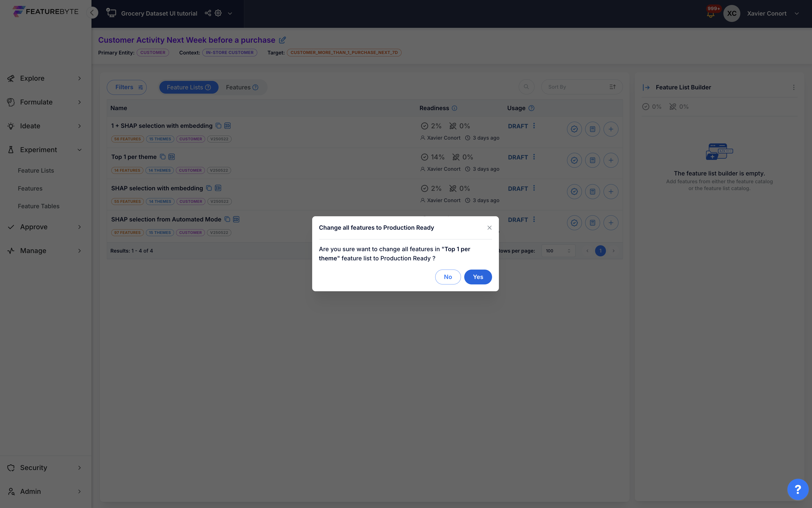Click ID icon next to SHAP selection with embedding
The height and width of the screenshot is (508, 812).
point(218,188)
